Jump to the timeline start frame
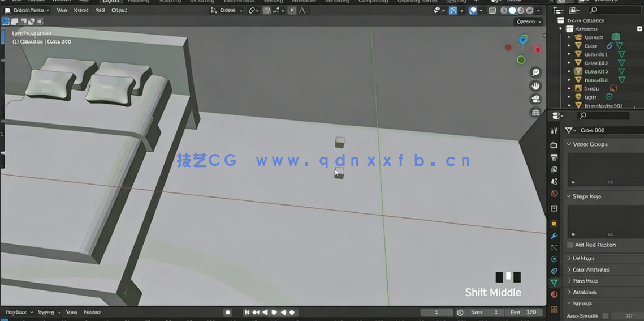 point(247,313)
